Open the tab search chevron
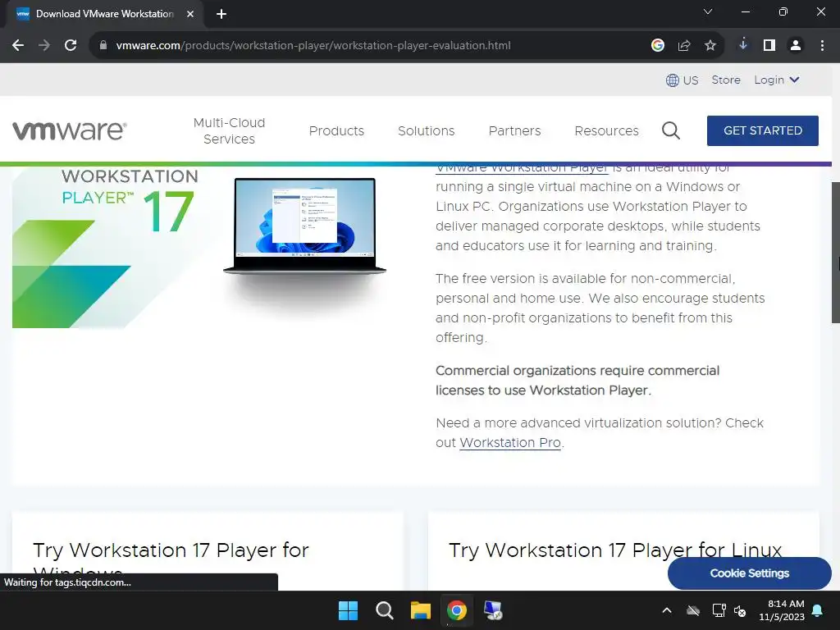This screenshot has height=630, width=840. [x=708, y=11]
